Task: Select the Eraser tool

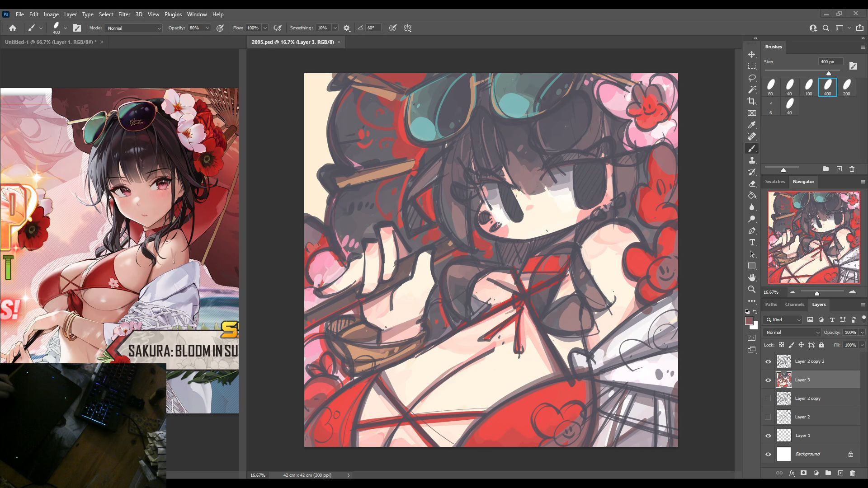Action: pyautogui.click(x=752, y=183)
